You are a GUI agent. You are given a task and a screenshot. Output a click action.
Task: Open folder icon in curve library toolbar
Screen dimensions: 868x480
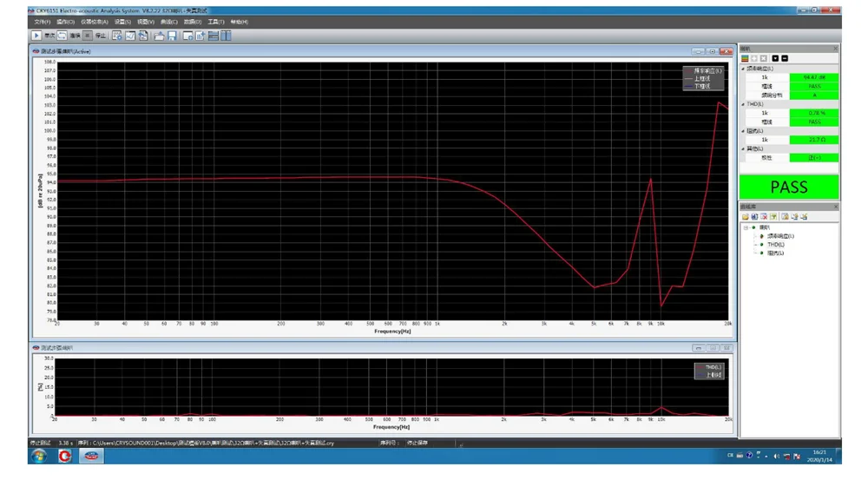click(745, 216)
